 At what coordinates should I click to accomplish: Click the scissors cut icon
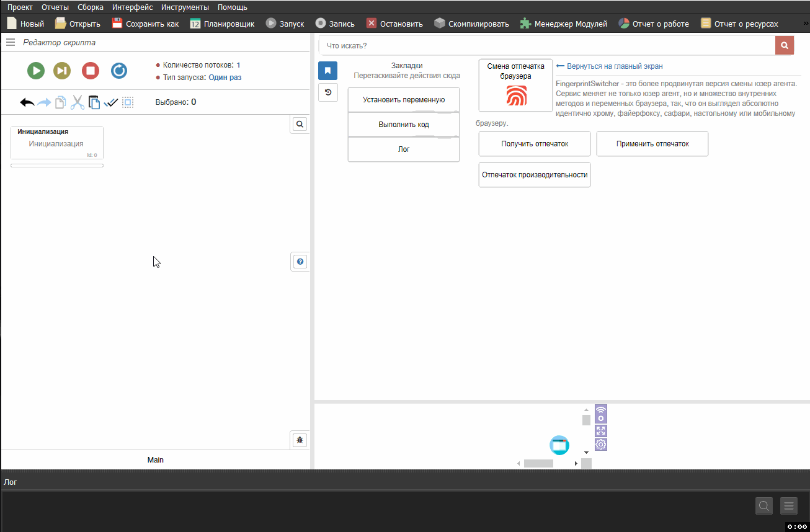[x=77, y=102]
